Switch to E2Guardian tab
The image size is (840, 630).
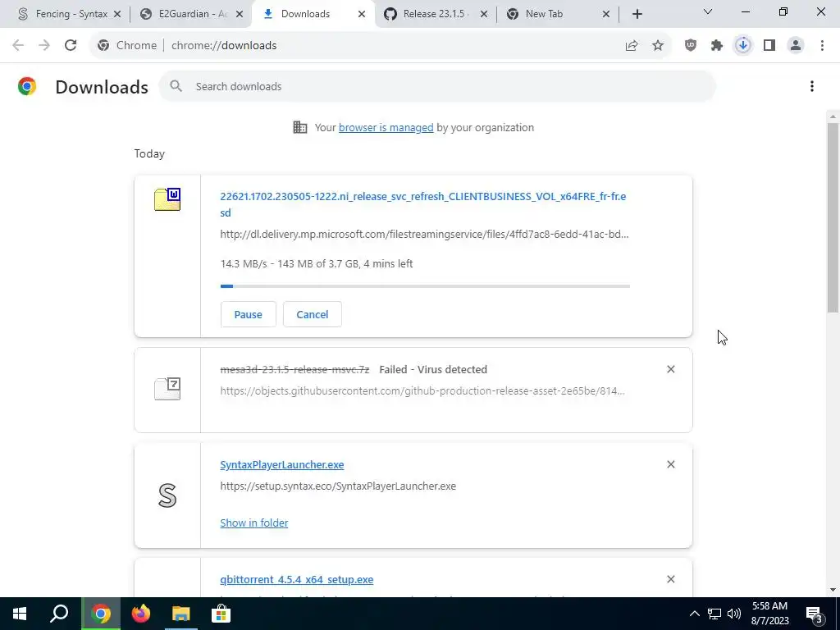[x=190, y=14]
